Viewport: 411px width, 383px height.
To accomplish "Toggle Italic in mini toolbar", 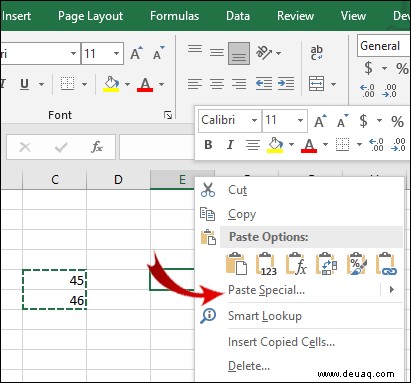I will click(230, 145).
